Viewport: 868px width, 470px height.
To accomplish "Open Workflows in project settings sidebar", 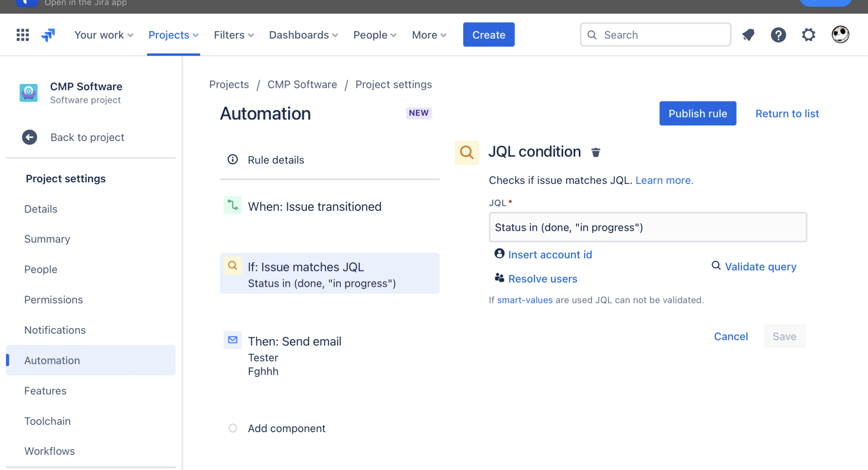I will pyautogui.click(x=50, y=451).
